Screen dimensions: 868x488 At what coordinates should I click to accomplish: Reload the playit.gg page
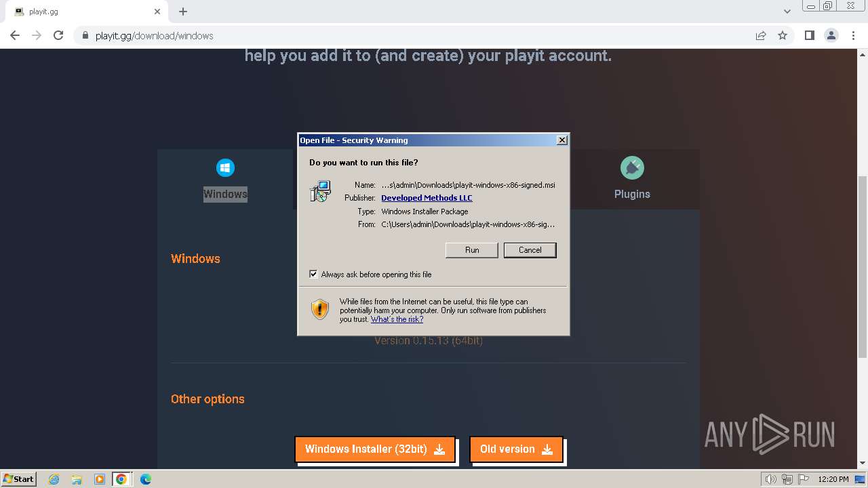(58, 35)
